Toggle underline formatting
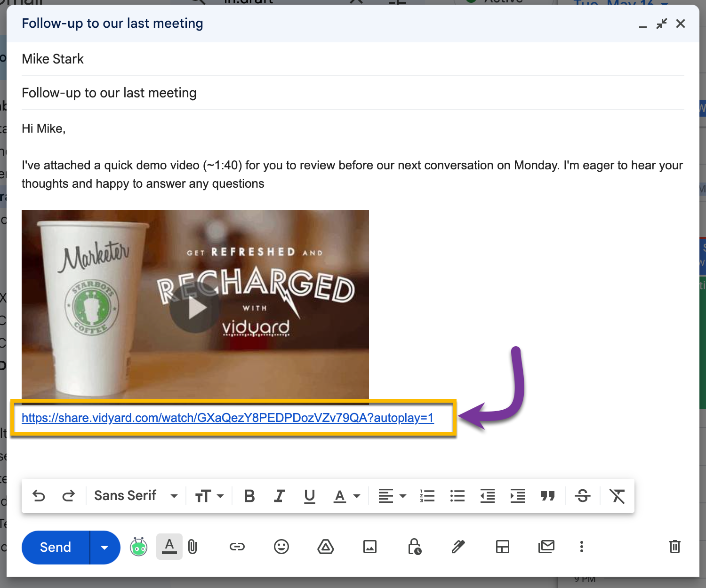The height and width of the screenshot is (588, 706). [x=310, y=496]
